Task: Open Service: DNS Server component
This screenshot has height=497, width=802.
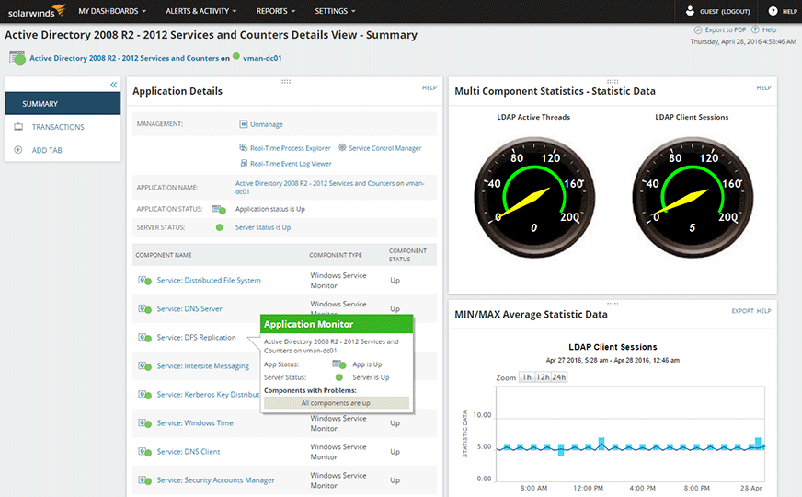Action: point(189,309)
